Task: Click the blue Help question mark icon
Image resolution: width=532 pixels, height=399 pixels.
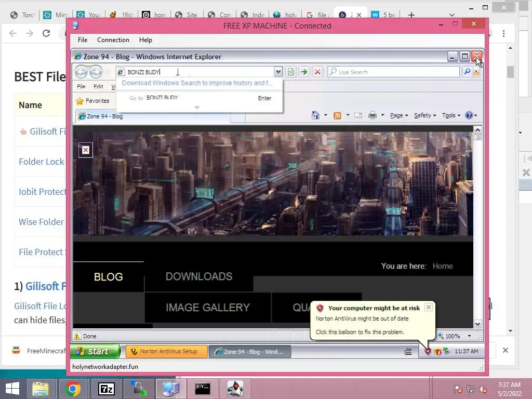Action: (469, 115)
